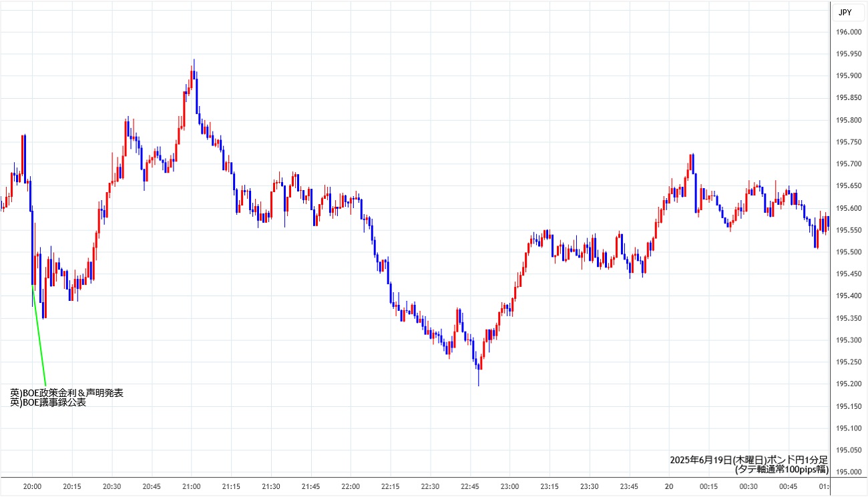Click the JPY currency button

click(x=849, y=12)
